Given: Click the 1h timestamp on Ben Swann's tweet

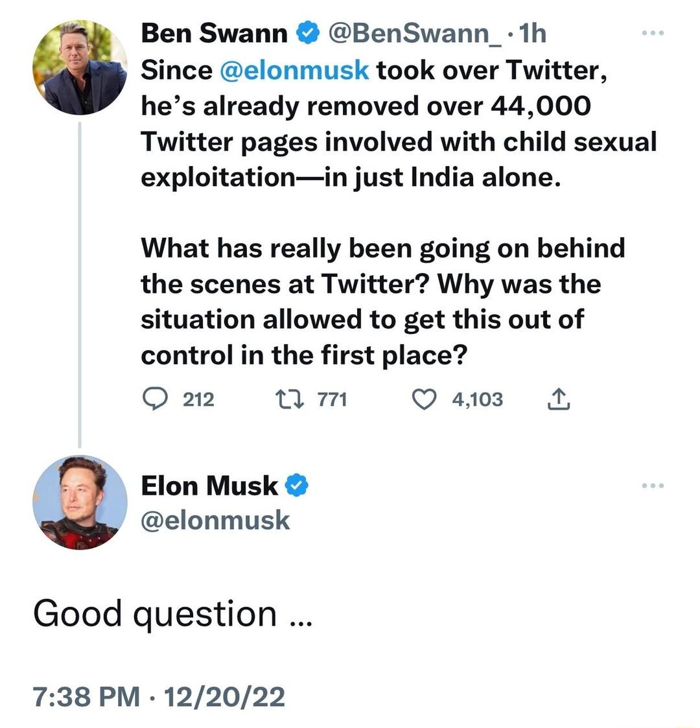Looking at the screenshot, I should [531, 32].
